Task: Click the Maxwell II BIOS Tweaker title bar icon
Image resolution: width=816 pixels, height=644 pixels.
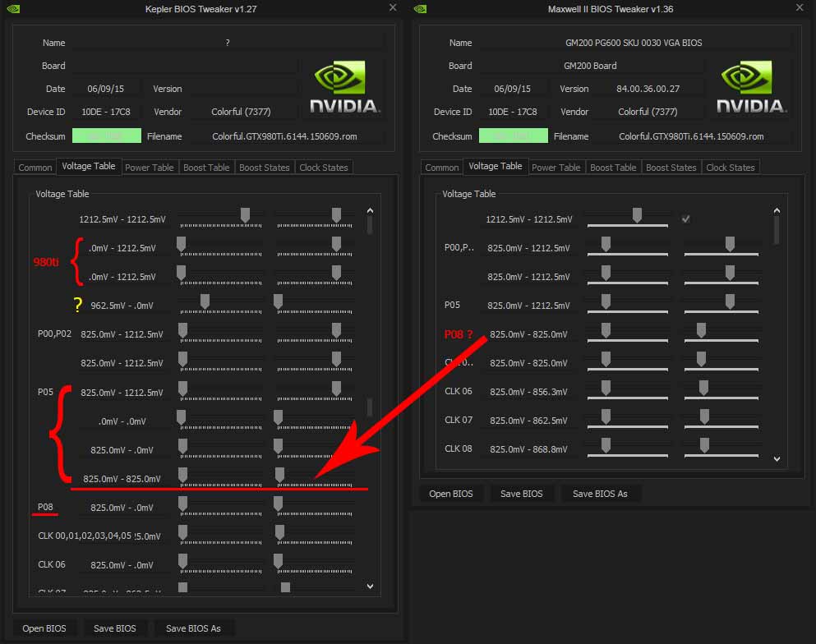Action: click(x=421, y=9)
